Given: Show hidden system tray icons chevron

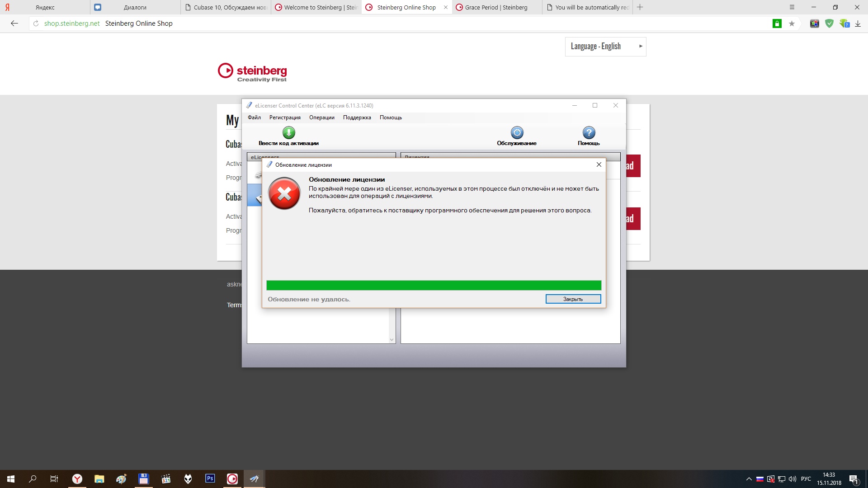Looking at the screenshot, I should point(749,479).
